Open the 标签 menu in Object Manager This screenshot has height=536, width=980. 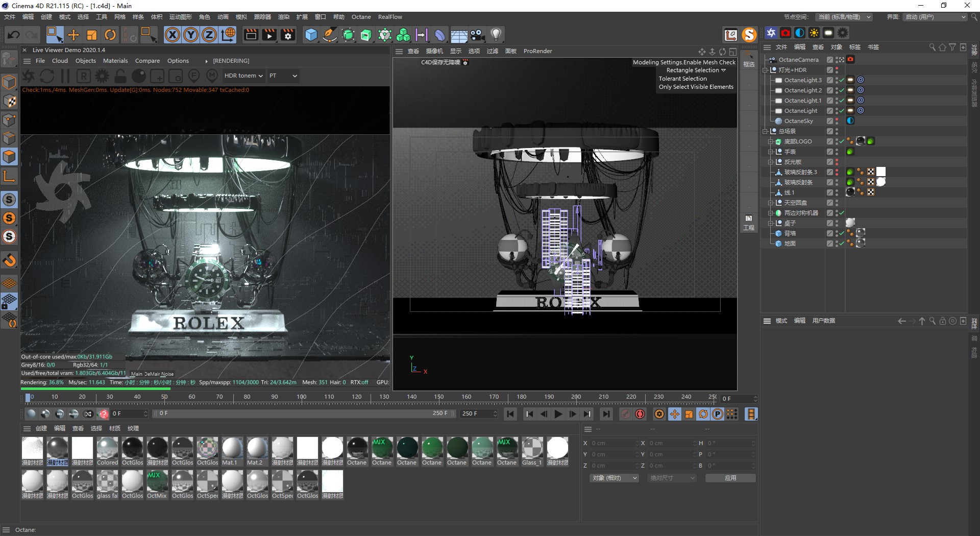click(x=855, y=47)
